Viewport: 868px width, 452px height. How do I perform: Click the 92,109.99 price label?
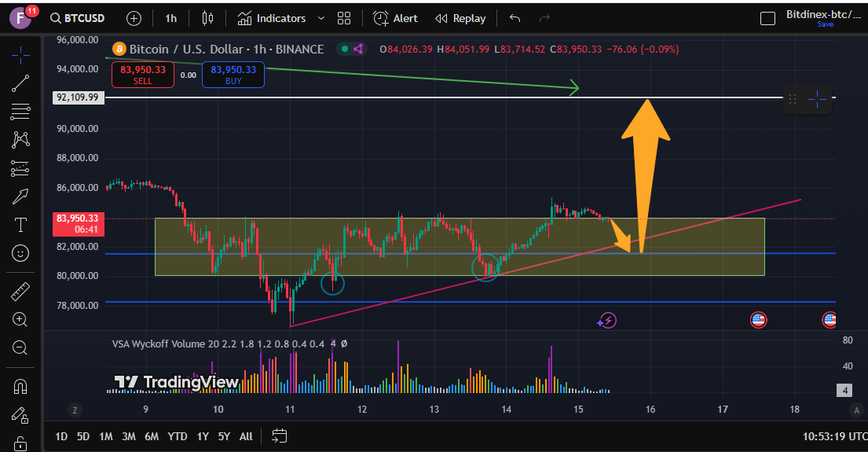click(78, 97)
